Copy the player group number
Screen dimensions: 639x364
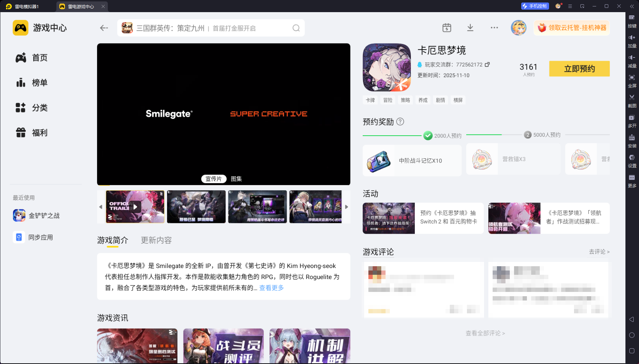tap(487, 65)
